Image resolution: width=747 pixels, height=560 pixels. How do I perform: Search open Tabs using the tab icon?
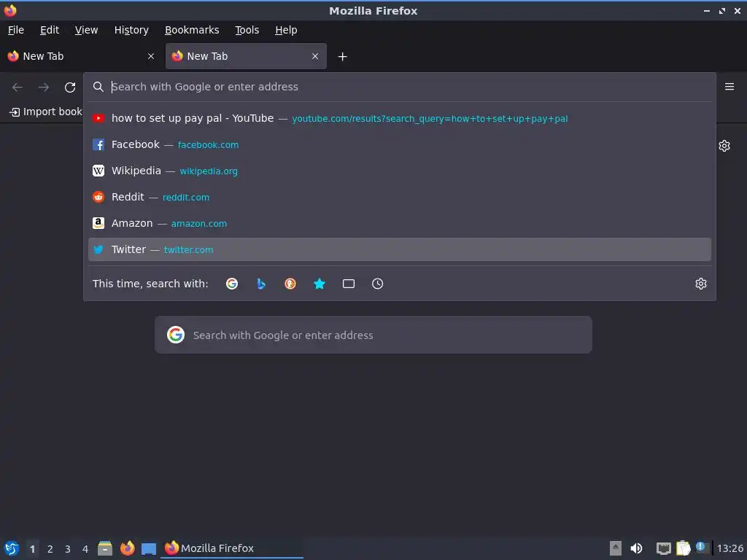[348, 284]
